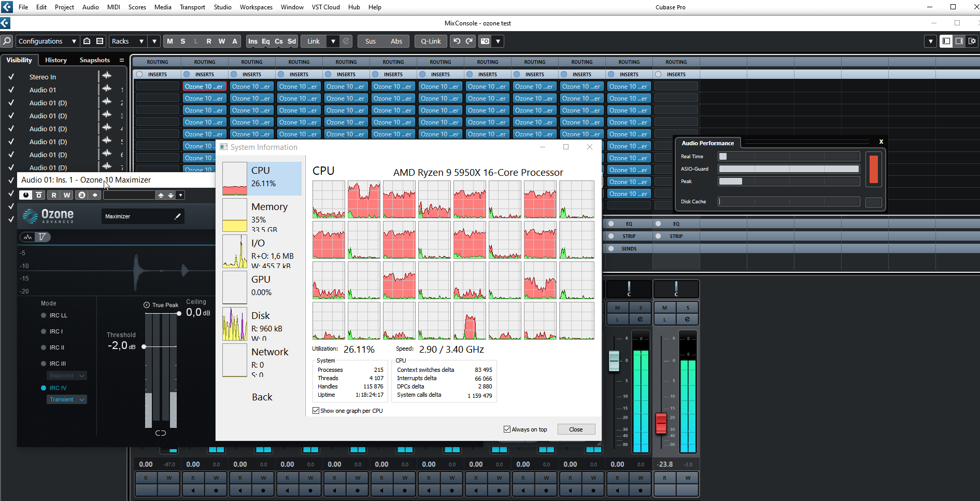
Task: Click the list icon beside Configurations
Action: pos(100,41)
